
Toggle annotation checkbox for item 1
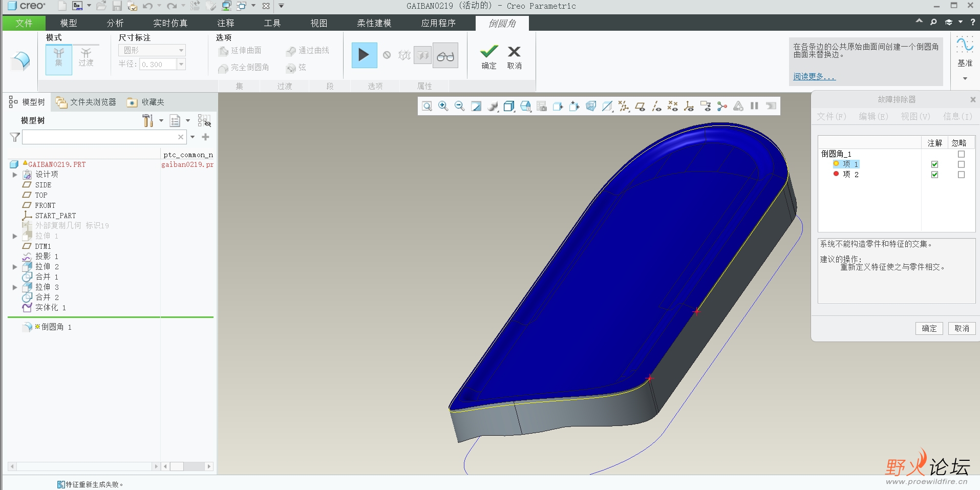click(x=934, y=164)
